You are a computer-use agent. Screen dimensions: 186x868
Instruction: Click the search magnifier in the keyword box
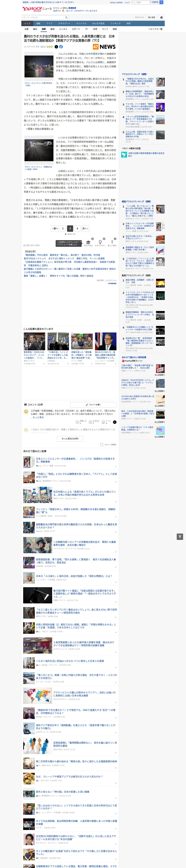pyautogui.click(x=66, y=18)
